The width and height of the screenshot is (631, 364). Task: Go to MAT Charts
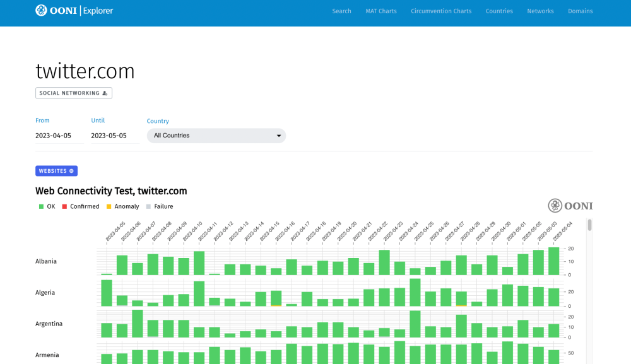point(380,11)
